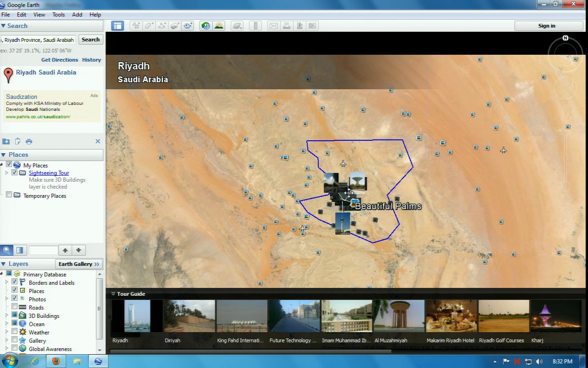The width and height of the screenshot is (588, 368).
Task: Expand the Sightseeing Tour folder
Action: [x=7, y=173]
